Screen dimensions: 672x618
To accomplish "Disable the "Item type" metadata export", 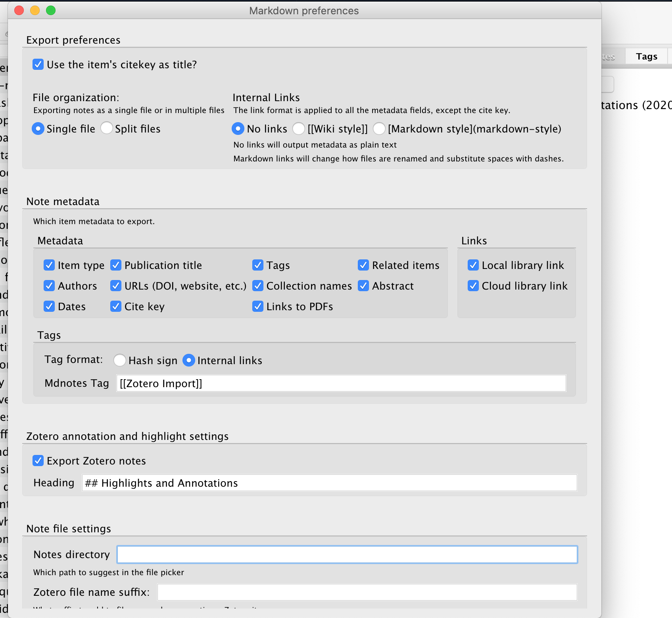I will pyautogui.click(x=49, y=265).
